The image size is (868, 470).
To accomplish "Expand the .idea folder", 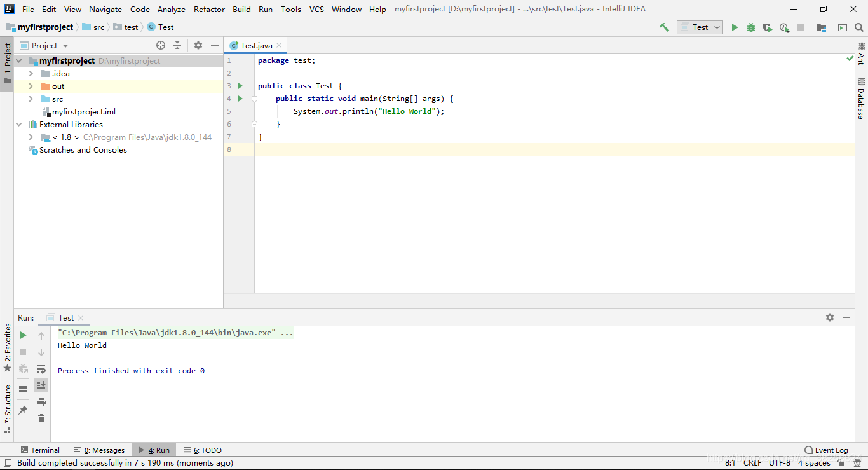I will click(31, 74).
